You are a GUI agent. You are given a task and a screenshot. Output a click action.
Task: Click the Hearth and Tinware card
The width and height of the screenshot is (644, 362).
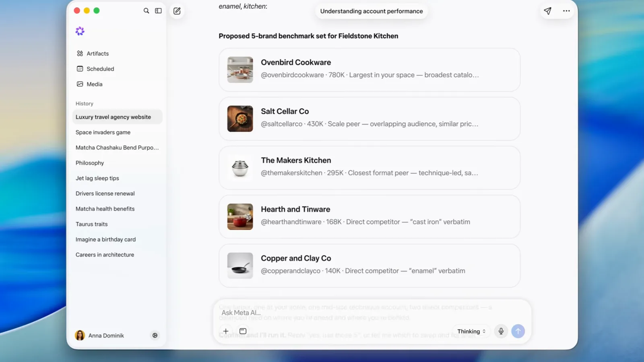click(369, 217)
